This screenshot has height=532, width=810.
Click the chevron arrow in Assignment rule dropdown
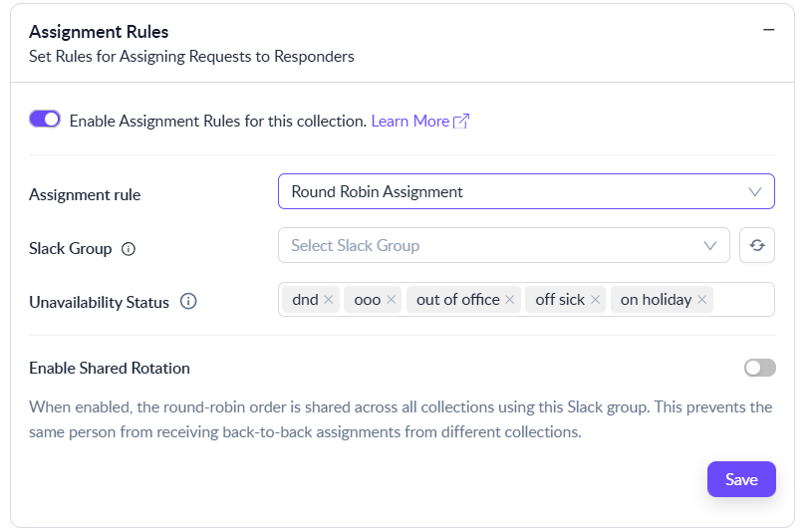click(x=754, y=191)
